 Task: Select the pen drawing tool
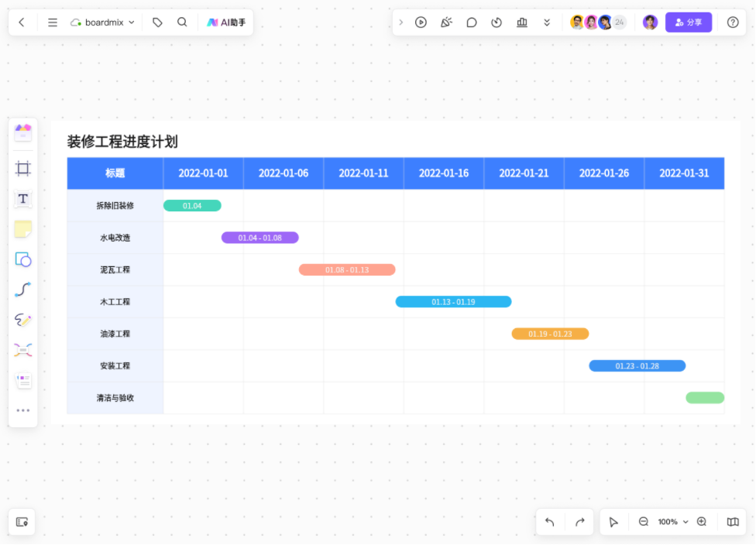point(23,320)
